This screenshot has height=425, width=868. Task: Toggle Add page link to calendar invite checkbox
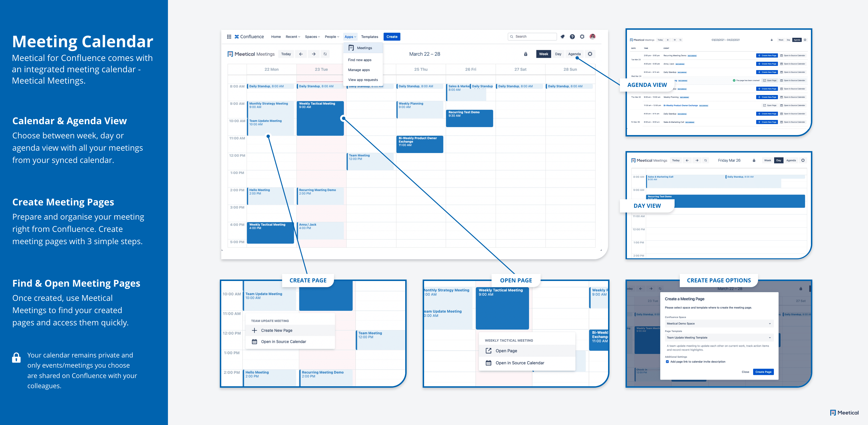[667, 361]
